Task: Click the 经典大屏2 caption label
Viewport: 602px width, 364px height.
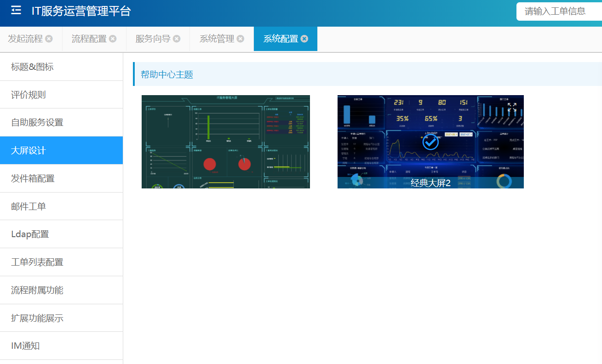Action: tap(430, 183)
